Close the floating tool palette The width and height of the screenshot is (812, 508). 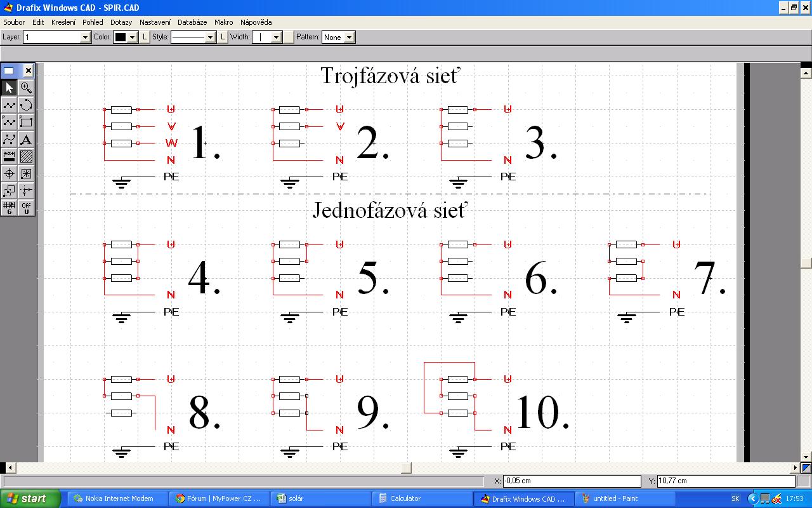(x=29, y=70)
